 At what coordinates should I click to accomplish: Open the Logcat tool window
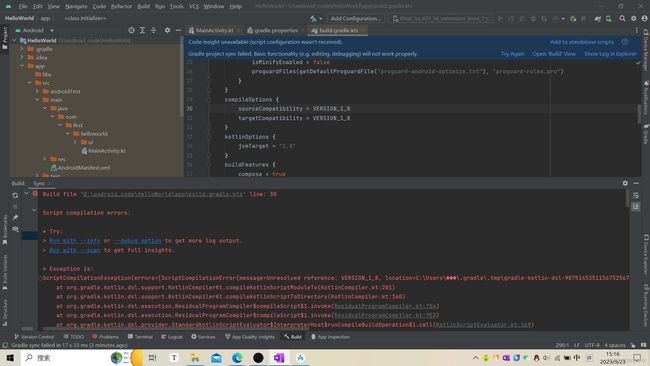[x=172, y=337]
